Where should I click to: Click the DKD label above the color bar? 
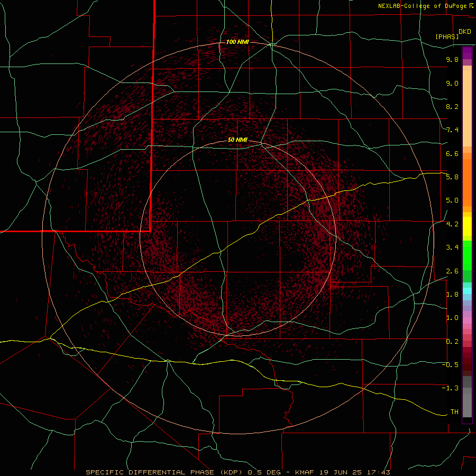pyautogui.click(x=465, y=32)
